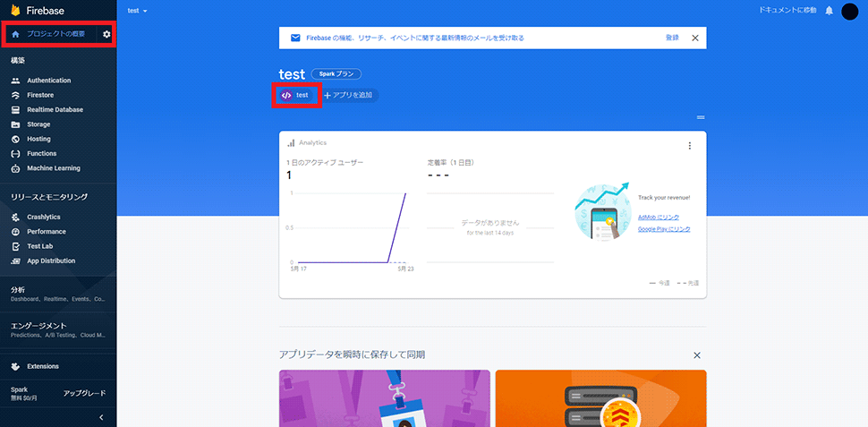Click the App Distribution icon
The height and width of the screenshot is (427, 868).
coord(15,260)
